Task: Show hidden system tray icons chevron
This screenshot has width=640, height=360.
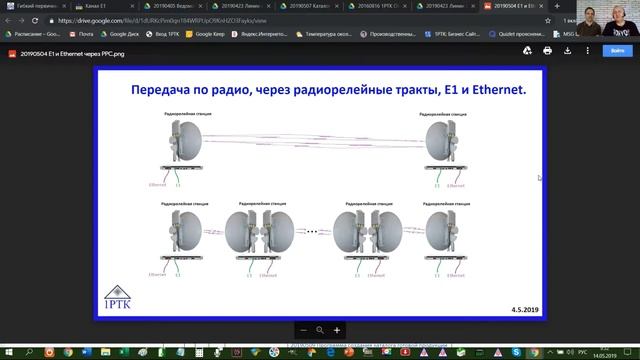Action: [550, 352]
